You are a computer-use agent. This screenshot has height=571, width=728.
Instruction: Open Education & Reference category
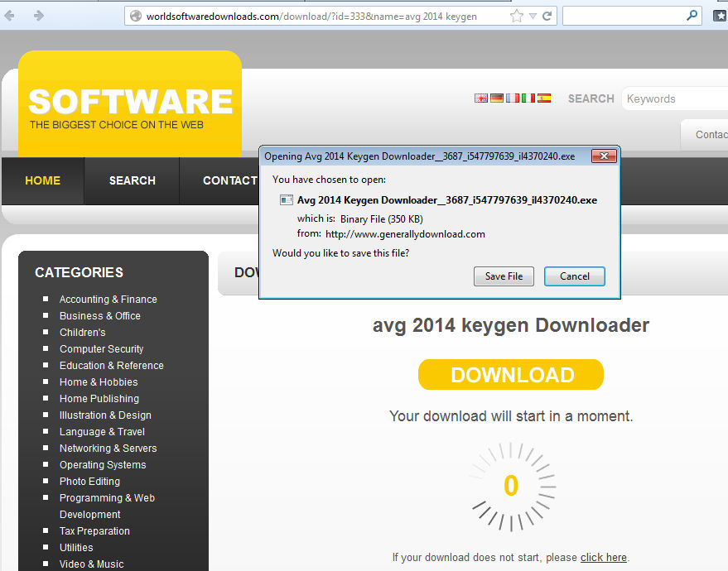pyautogui.click(x=112, y=366)
